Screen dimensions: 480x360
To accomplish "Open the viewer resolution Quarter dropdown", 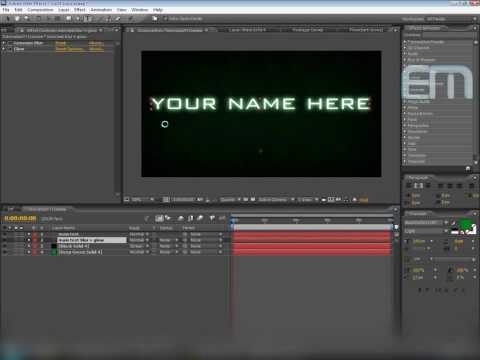I will tap(230, 199).
